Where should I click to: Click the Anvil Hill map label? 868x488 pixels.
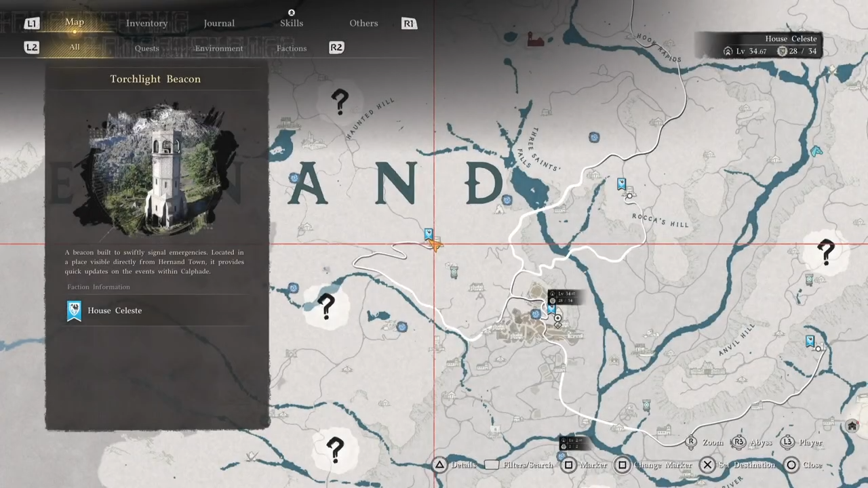click(x=736, y=341)
